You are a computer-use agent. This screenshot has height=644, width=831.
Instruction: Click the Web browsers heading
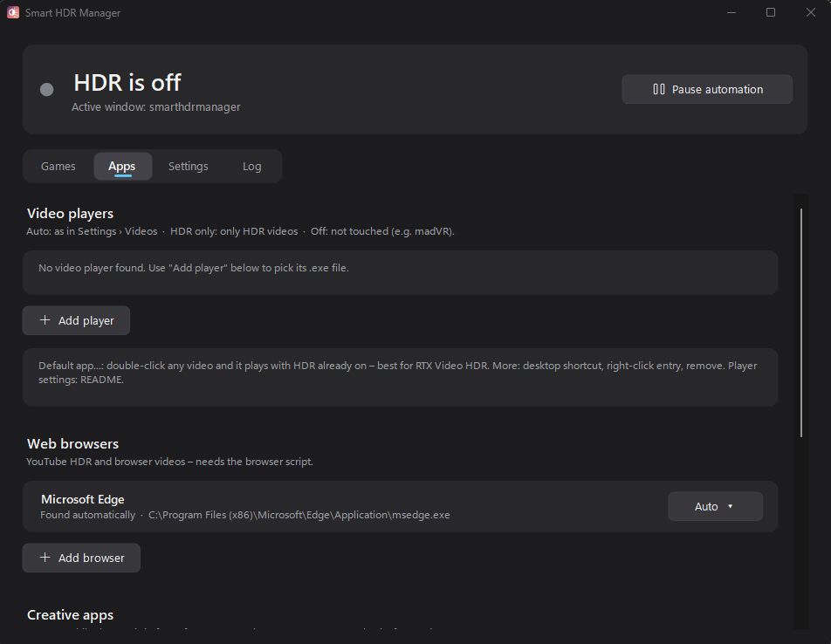point(72,444)
